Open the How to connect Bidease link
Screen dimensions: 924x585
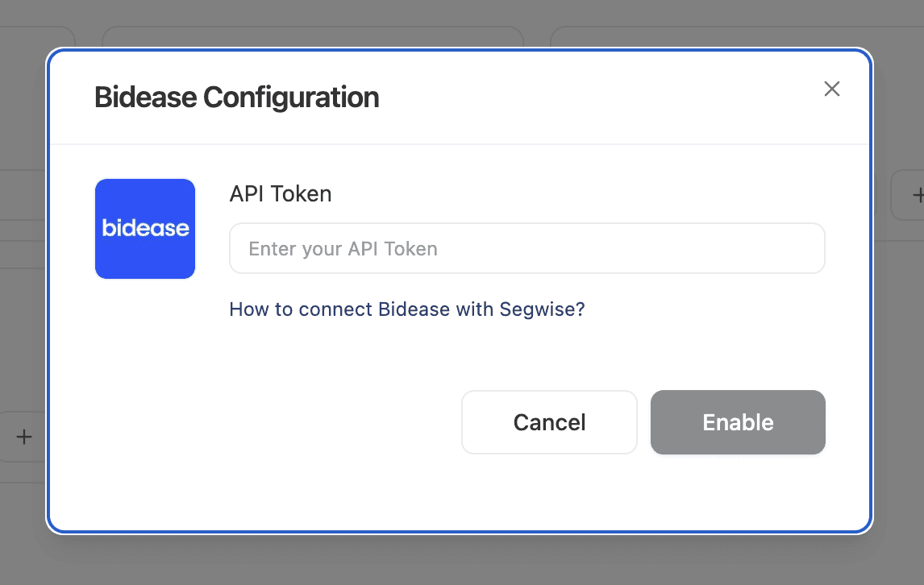pos(407,309)
